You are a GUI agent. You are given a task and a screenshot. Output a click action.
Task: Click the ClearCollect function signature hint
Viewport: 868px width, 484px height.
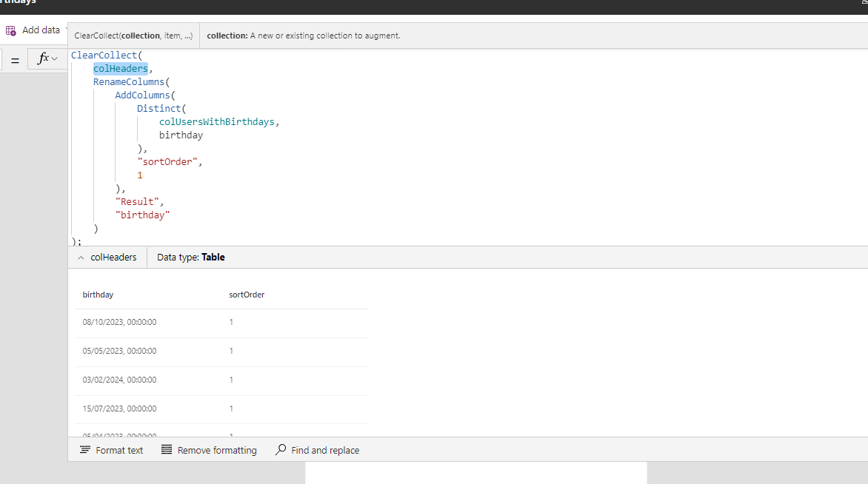coord(133,36)
